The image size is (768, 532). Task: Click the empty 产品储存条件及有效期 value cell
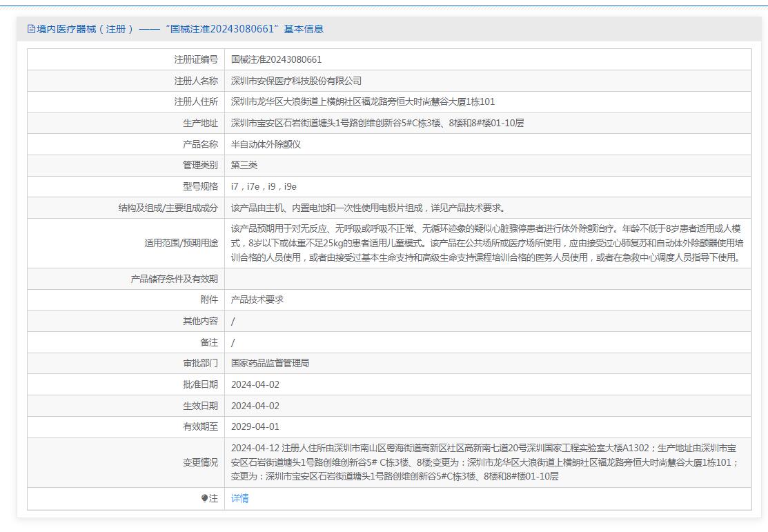click(486, 279)
